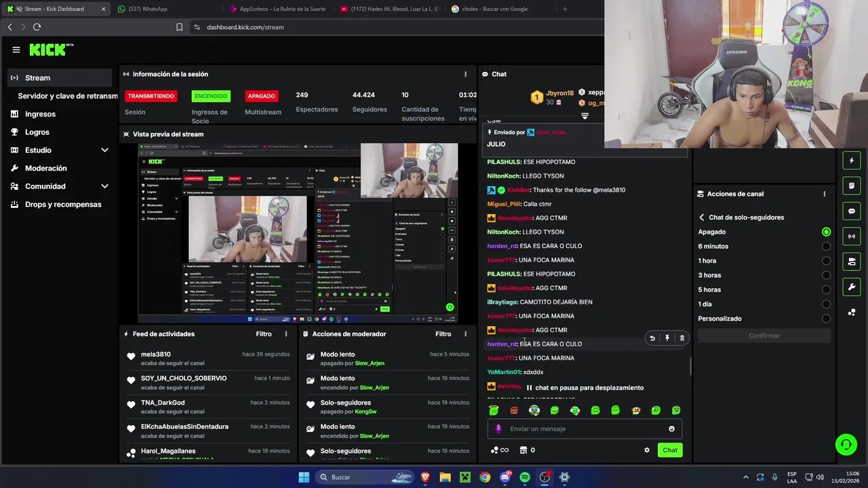Image resolution: width=868 pixels, height=488 pixels.
Task: Select 1 hora radio option
Action: point(826,261)
